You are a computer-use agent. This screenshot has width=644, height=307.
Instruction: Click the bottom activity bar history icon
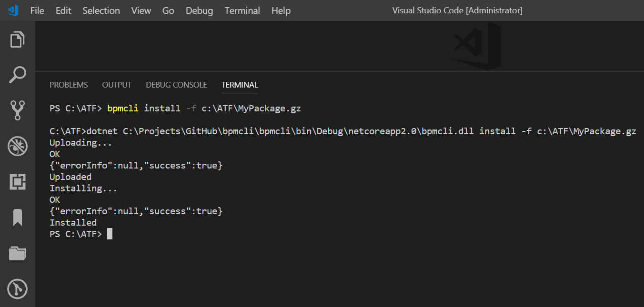click(17, 289)
